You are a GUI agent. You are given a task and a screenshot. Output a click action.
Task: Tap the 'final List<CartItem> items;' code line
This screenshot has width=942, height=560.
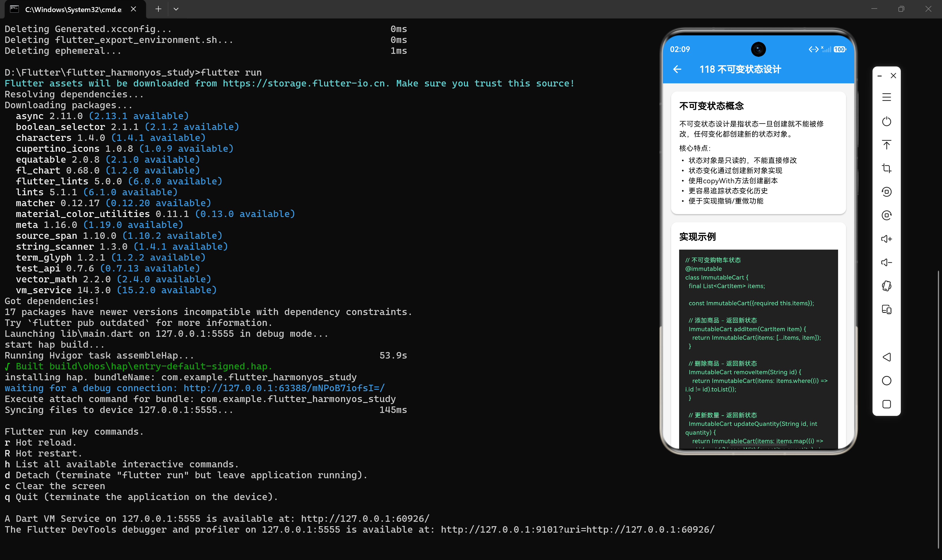(727, 286)
